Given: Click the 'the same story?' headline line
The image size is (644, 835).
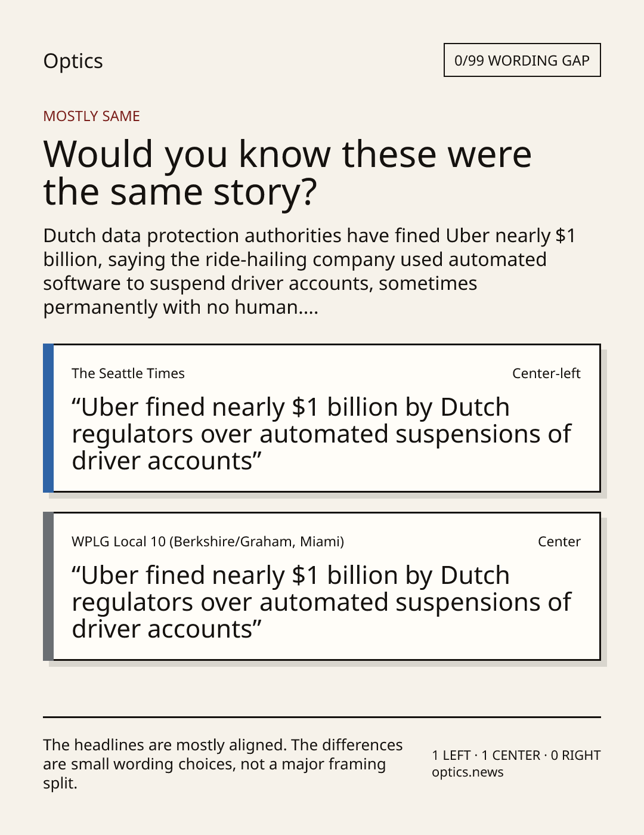Looking at the screenshot, I should coord(179,192).
